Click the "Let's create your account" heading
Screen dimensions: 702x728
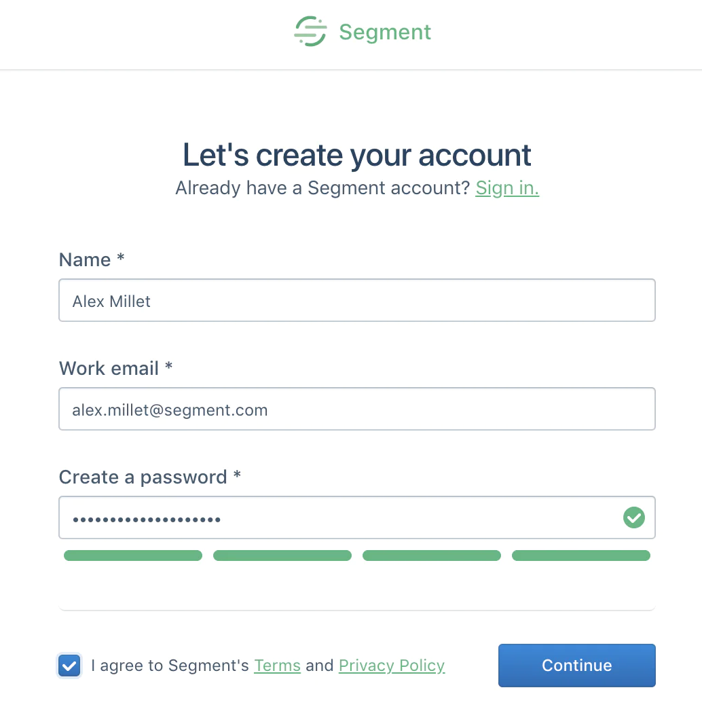(x=357, y=155)
